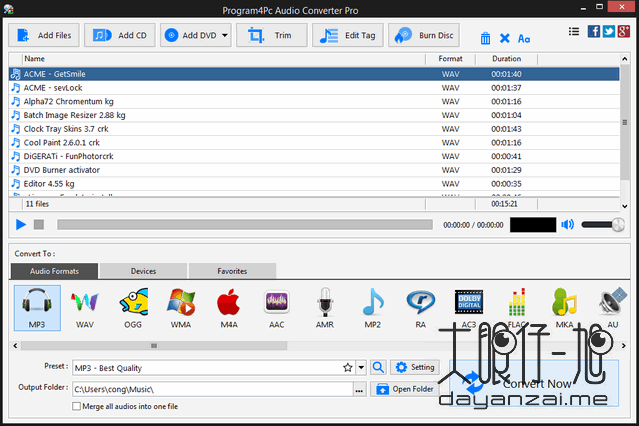Click the Output Folder path field
This screenshot has height=426, width=639.
tap(213, 389)
